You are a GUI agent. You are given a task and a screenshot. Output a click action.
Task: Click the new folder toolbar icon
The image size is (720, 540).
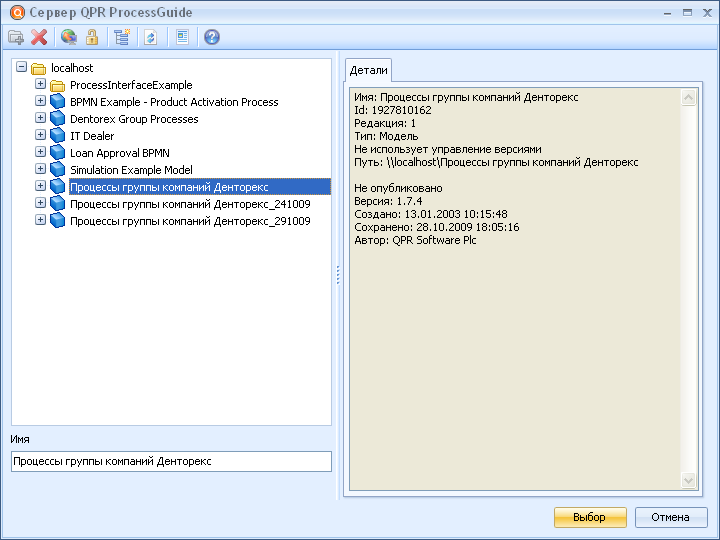tap(16, 37)
